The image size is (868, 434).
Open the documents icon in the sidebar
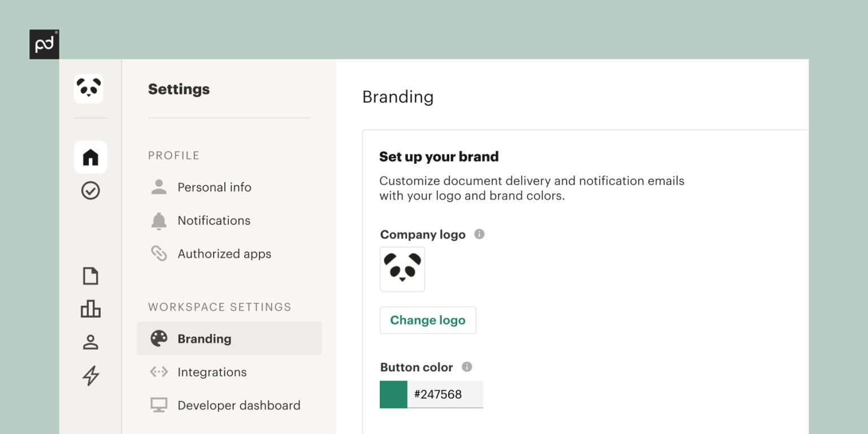(90, 275)
